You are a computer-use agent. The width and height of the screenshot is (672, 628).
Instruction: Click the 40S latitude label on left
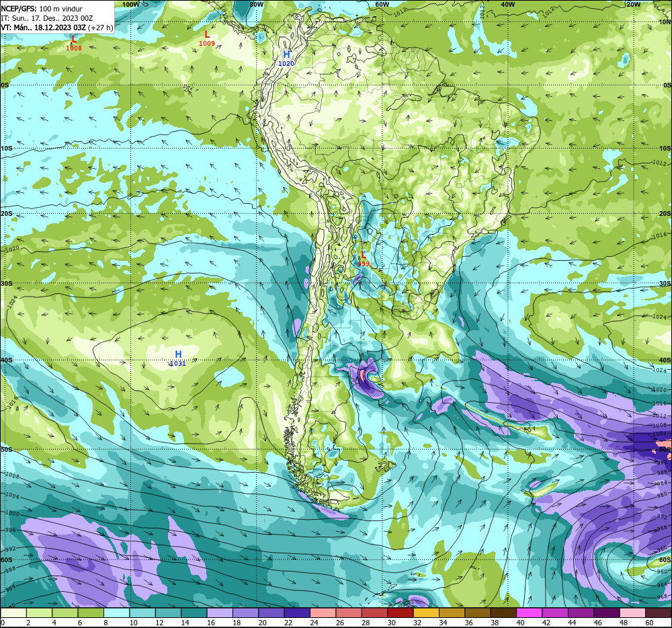(7, 360)
